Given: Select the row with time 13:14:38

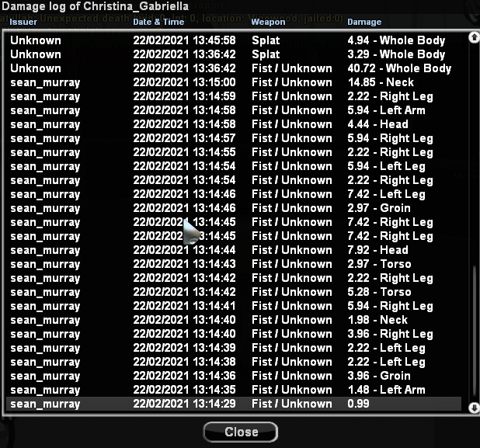Looking at the screenshot, I should 234,362.
